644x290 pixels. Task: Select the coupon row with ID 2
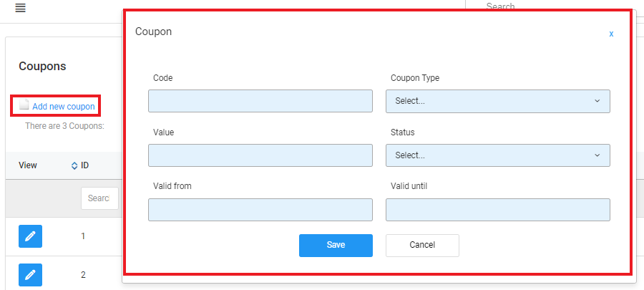83,274
